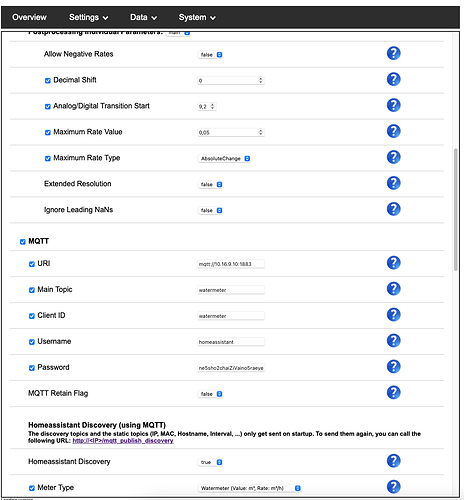Open the Meter Type dropdown
Viewport: 464px width, 500px height.
tap(249, 488)
